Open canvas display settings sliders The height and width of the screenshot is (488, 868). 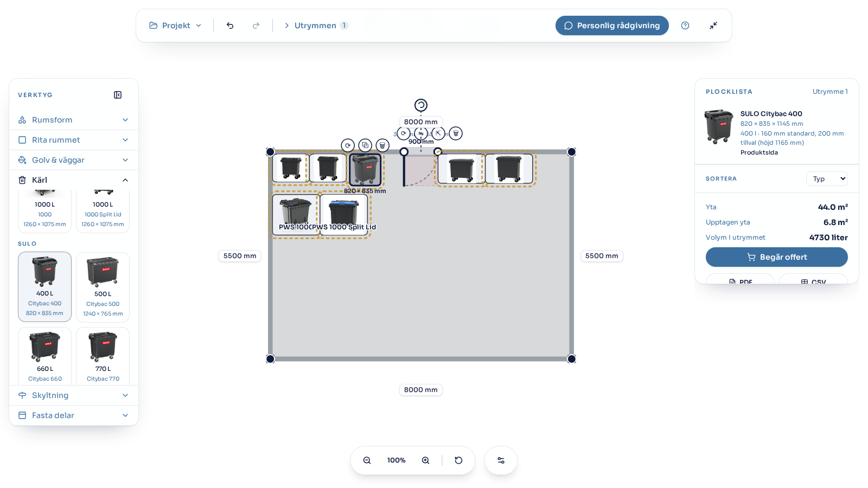[x=501, y=460]
